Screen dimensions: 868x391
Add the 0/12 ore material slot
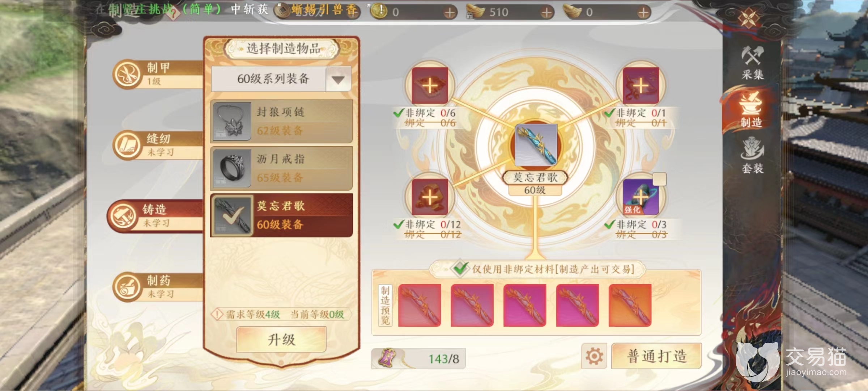[x=430, y=197]
